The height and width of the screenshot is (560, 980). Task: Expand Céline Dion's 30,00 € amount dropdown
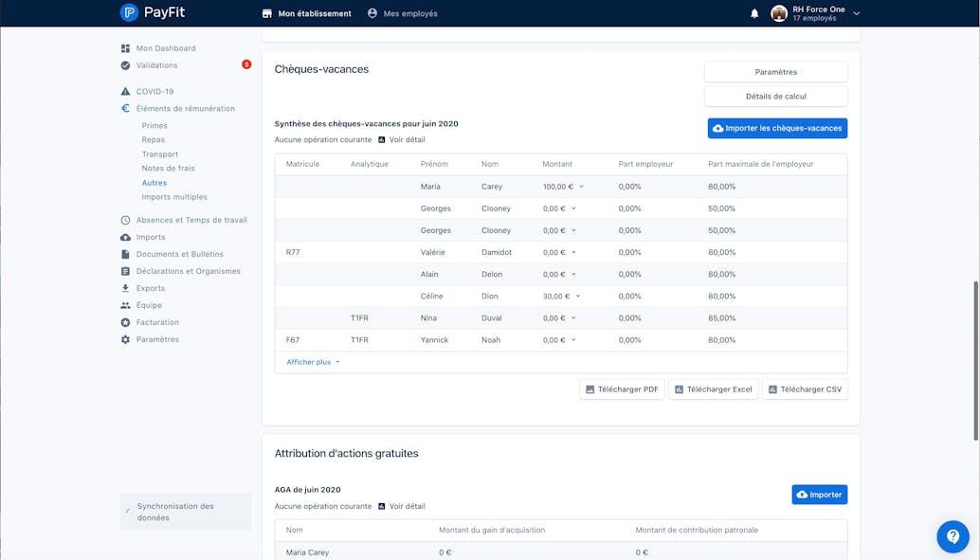[578, 297]
